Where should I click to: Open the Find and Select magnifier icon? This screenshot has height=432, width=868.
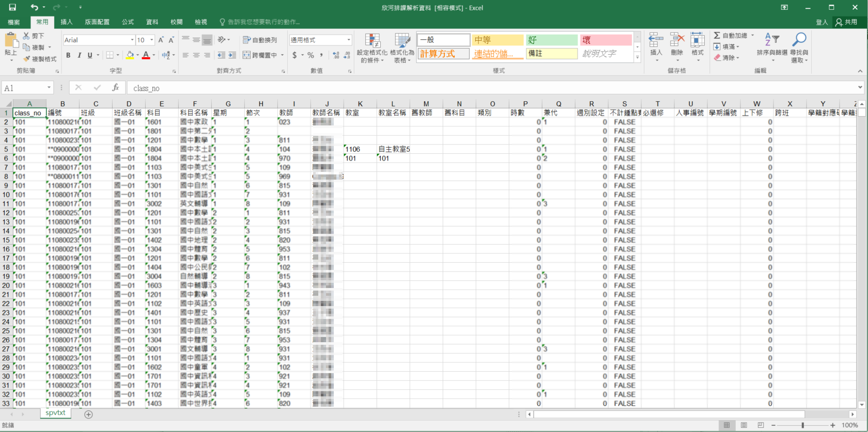tap(799, 40)
